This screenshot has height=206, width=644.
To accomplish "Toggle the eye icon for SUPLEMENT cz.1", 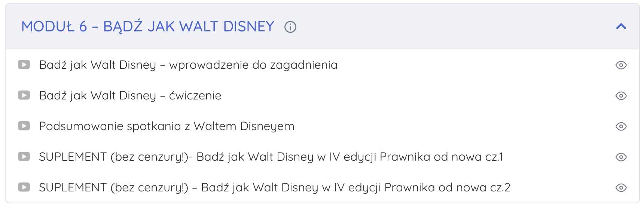I will coord(621,157).
